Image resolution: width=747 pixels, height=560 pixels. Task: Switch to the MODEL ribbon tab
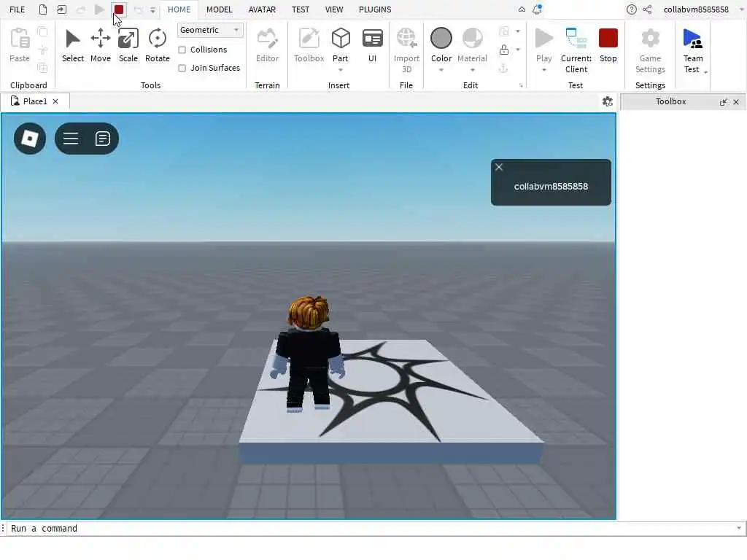click(x=219, y=9)
